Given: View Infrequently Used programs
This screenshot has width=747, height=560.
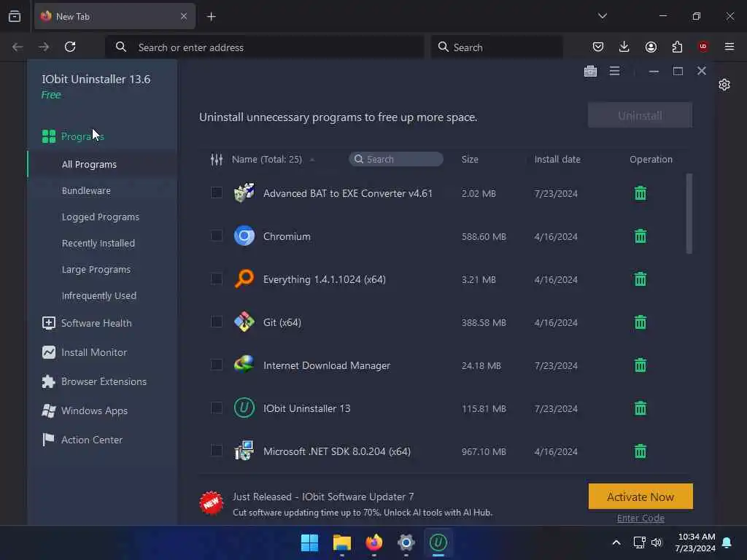Looking at the screenshot, I should [98, 295].
